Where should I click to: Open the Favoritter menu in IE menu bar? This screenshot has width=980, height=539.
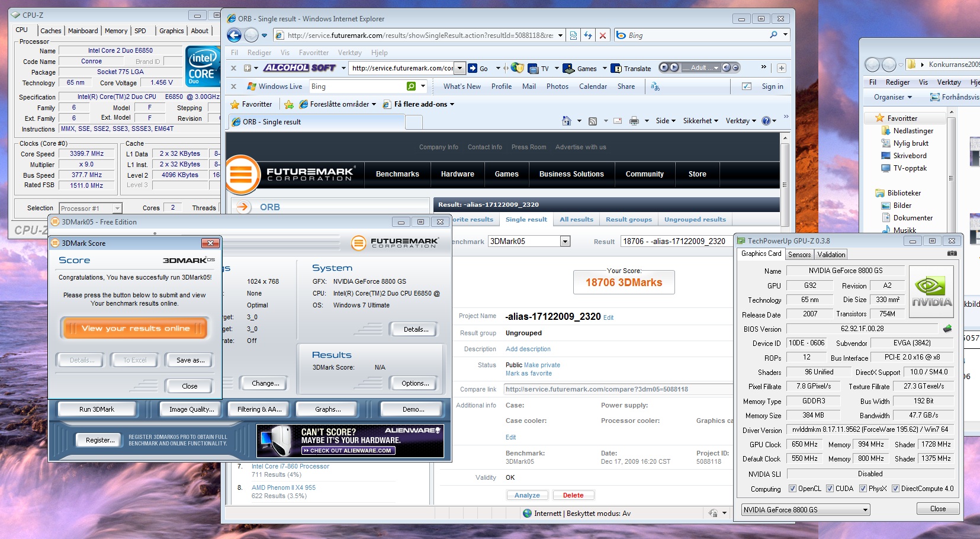(314, 53)
